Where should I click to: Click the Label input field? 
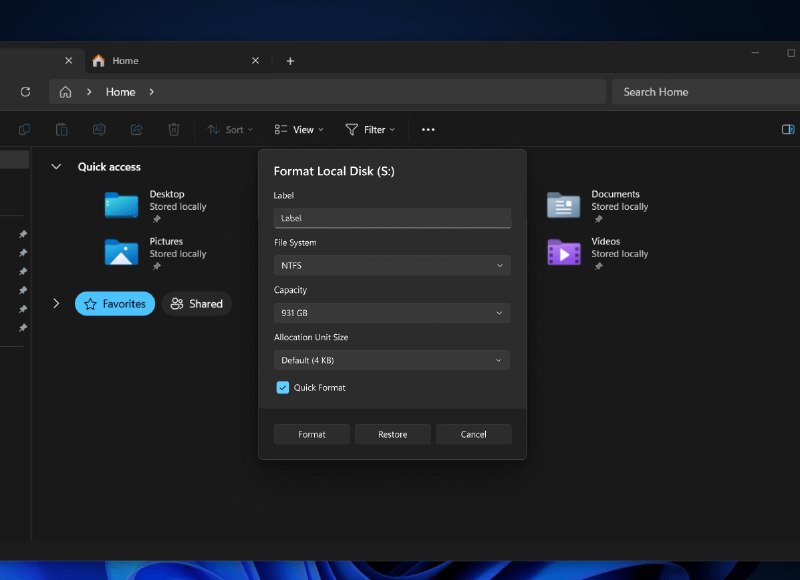pos(392,218)
